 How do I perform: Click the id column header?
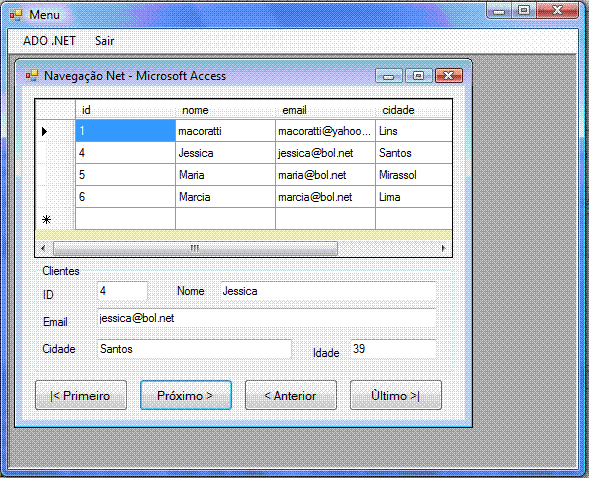click(x=125, y=110)
